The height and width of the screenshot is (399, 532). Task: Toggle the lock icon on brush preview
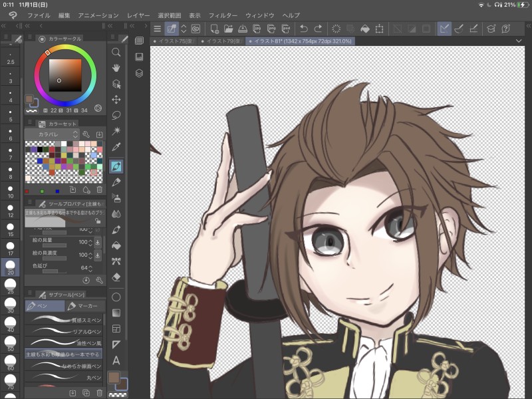click(98, 221)
